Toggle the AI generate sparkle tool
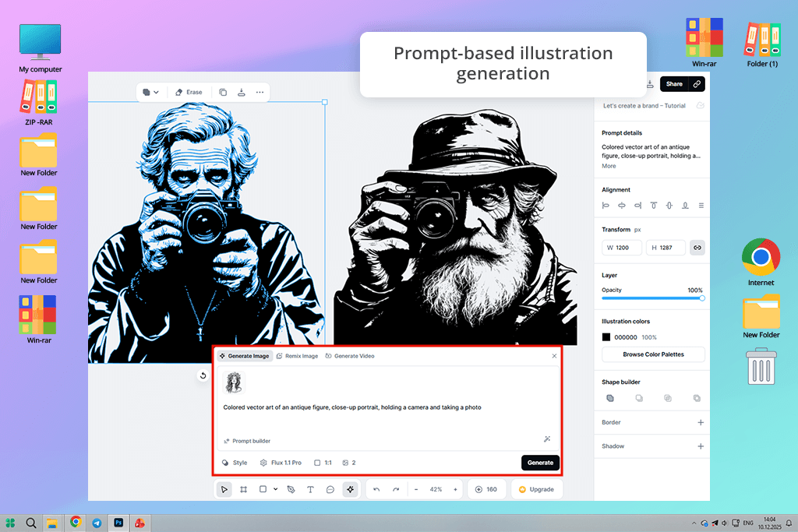Screen dimensions: 798x532 [350, 489]
